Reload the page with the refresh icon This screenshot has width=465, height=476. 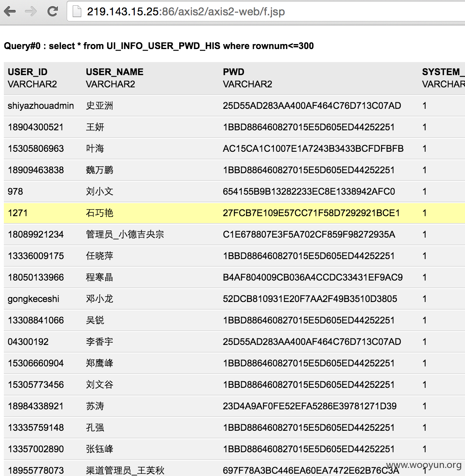(52, 11)
